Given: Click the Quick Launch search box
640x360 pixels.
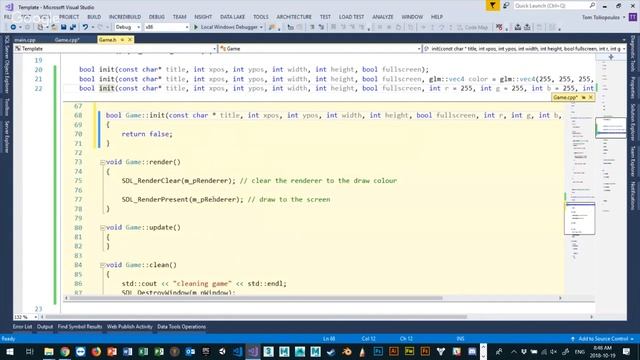Looking at the screenshot, I should pos(554,6).
